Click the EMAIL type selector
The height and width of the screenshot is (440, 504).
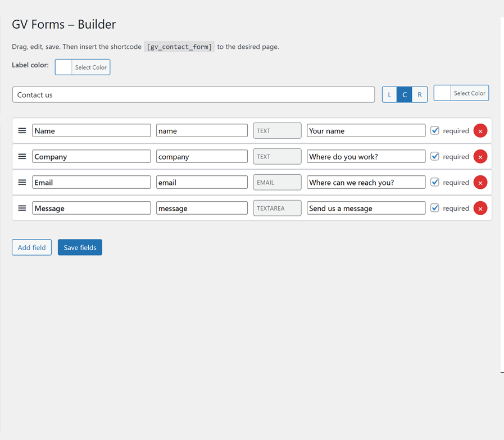point(276,182)
